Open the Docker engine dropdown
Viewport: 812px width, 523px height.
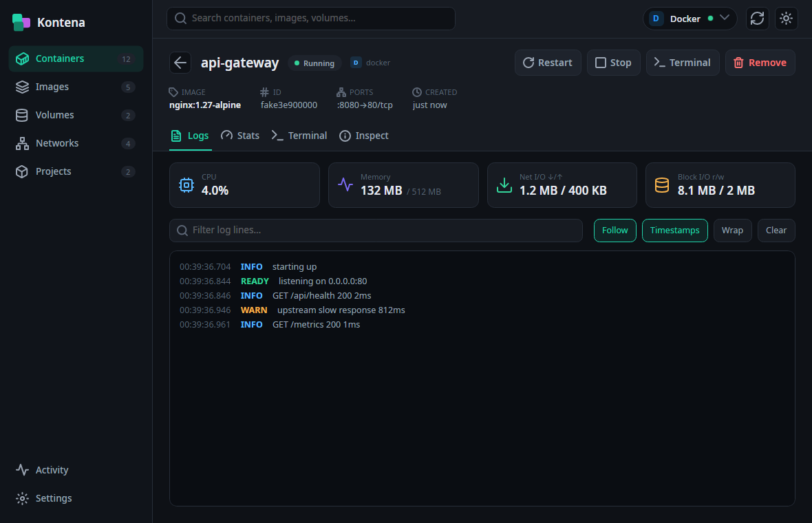tap(690, 19)
